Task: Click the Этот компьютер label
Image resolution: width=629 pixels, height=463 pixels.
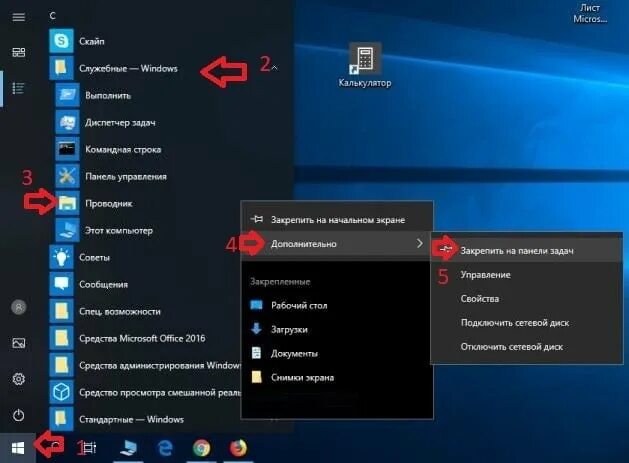Action: 119,230
